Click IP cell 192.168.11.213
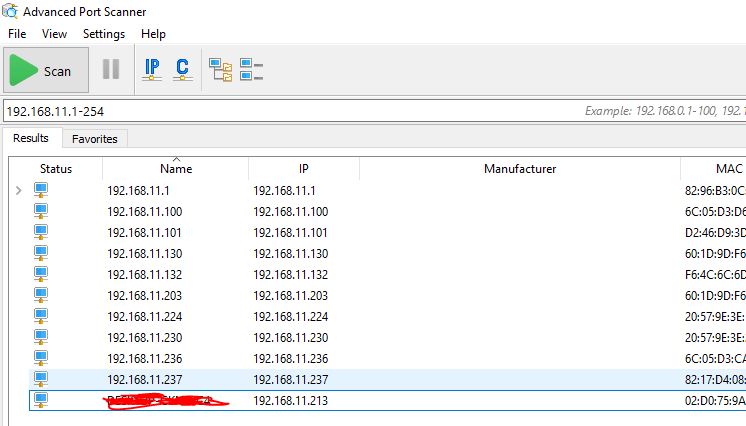The image size is (746, 426). (291, 401)
